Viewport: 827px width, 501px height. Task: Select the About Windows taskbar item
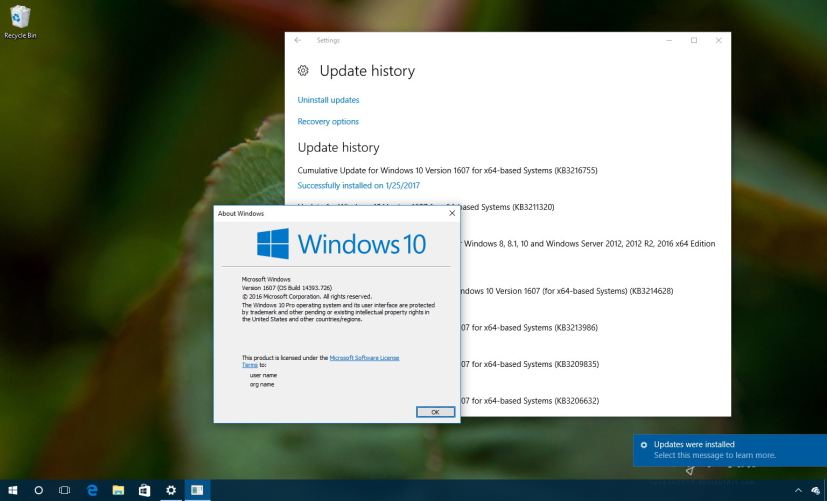(x=197, y=490)
